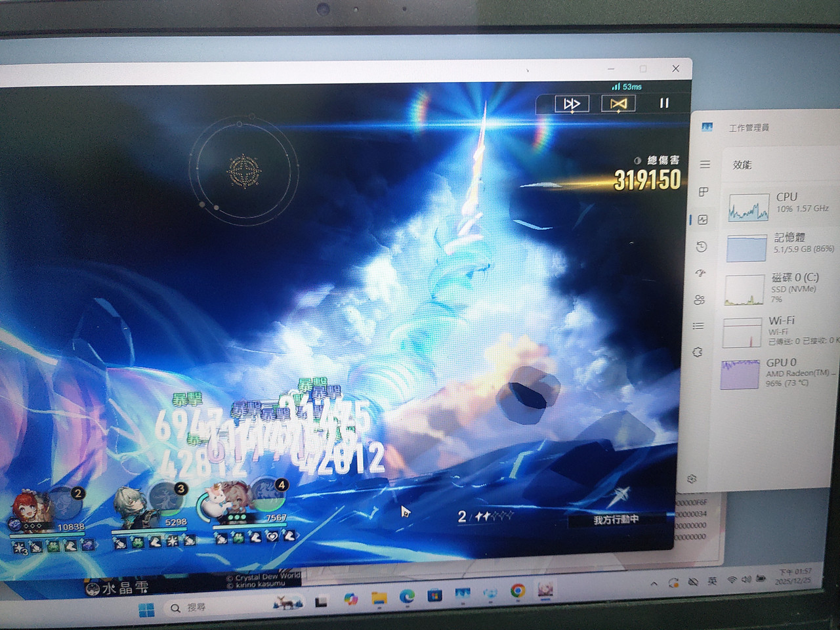Click the 總傷害 total damage counter

click(647, 174)
